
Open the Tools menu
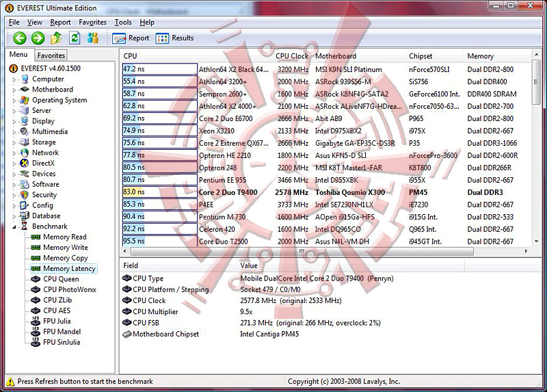[123, 23]
